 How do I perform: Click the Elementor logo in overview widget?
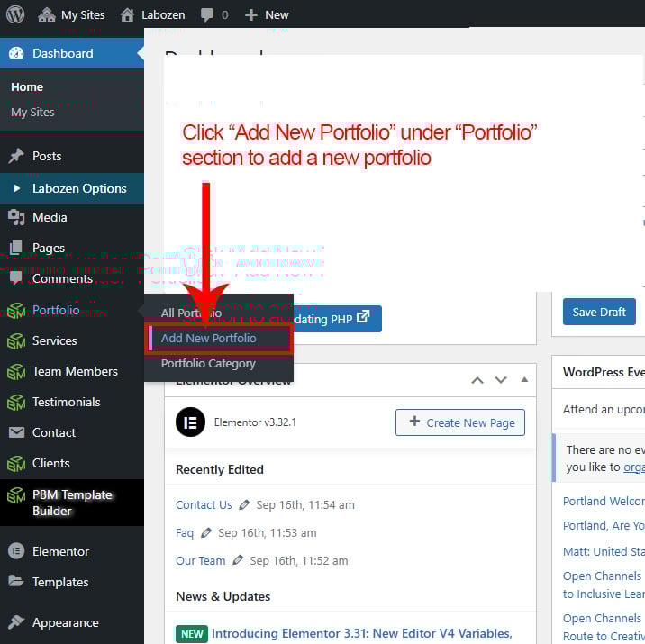[190, 422]
